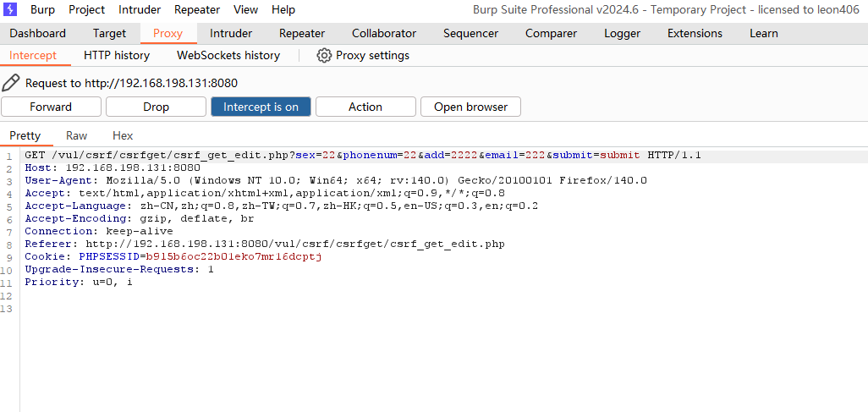The width and height of the screenshot is (868, 412).
Task: Click the Referer header line
Action: tap(265, 244)
